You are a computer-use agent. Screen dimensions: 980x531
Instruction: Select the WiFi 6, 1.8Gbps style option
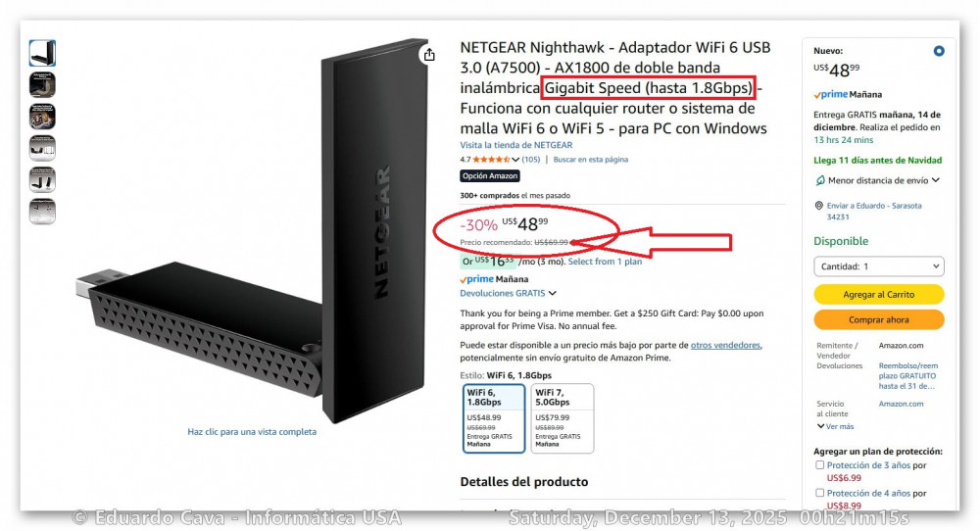(494, 418)
